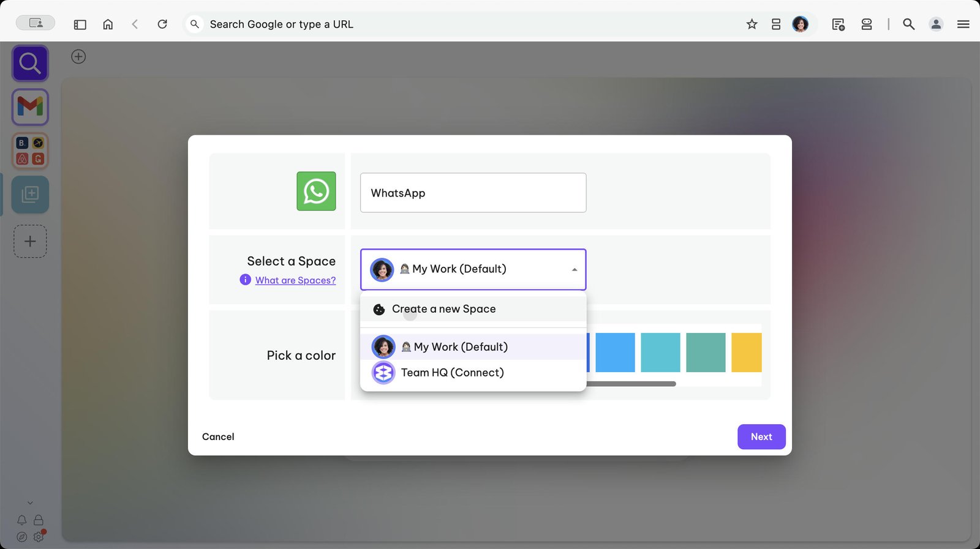Viewport: 980px width, 549px height.
Task: Toggle the pill switch at the window's top-left
Action: pos(36,23)
